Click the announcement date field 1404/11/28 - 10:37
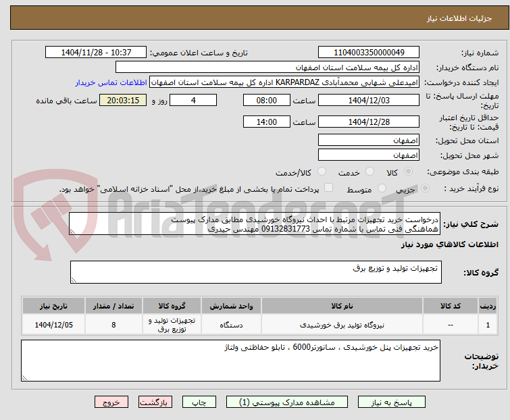This screenshot has height=420, width=510. click(96, 53)
